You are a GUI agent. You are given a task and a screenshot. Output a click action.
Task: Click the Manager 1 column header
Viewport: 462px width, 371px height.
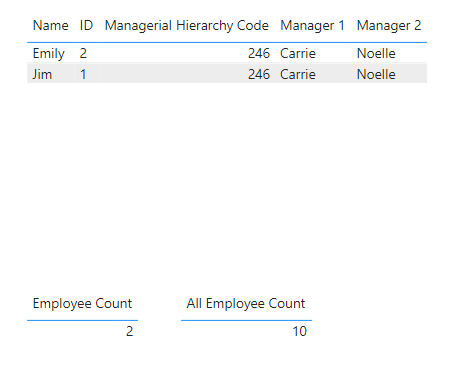[x=312, y=26]
